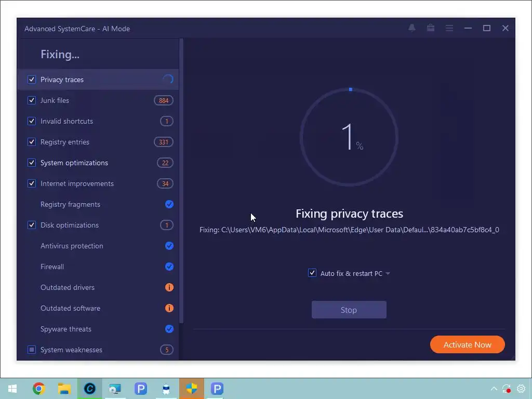Click the blue checkmark next to Registry fragments
Viewport: 532px width, 399px height.
pyautogui.click(x=169, y=204)
